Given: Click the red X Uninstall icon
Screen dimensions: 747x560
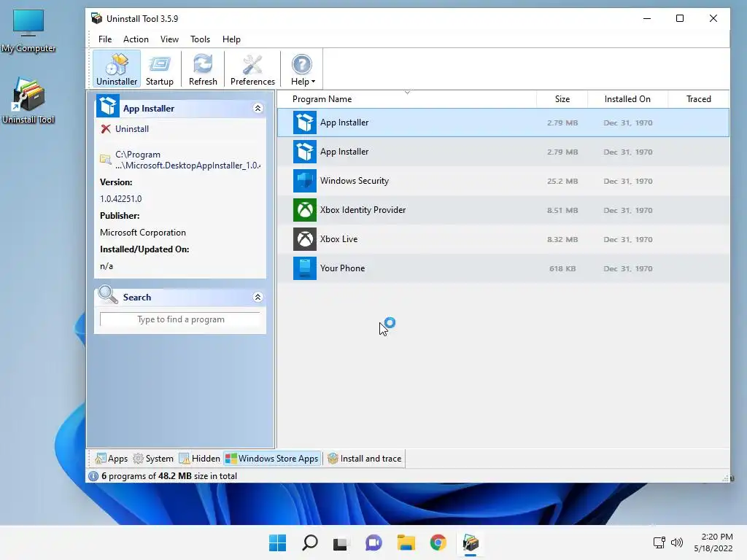Looking at the screenshot, I should click(x=106, y=129).
